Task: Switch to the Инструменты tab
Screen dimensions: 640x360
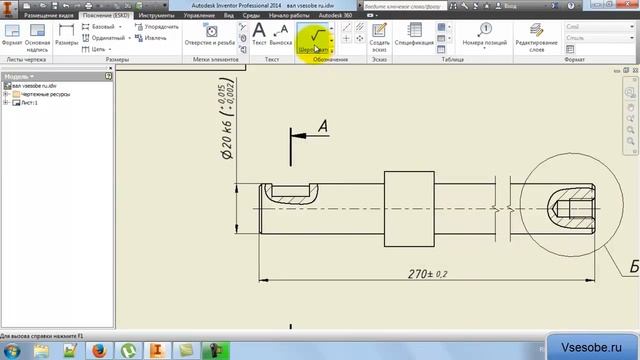Action: click(x=156, y=16)
